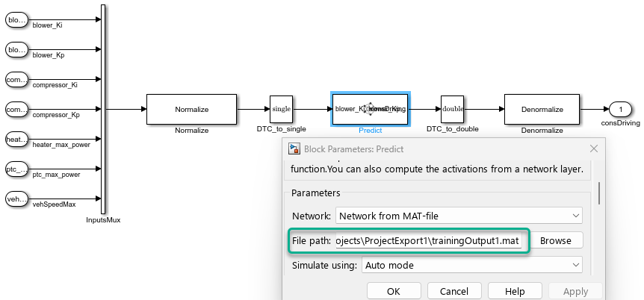Open Help for the Predict block
This screenshot has width=644, height=300.
[x=515, y=291]
